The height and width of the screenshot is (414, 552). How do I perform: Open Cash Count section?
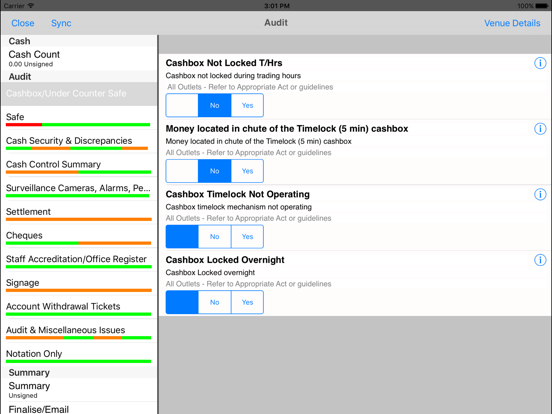pos(79,58)
